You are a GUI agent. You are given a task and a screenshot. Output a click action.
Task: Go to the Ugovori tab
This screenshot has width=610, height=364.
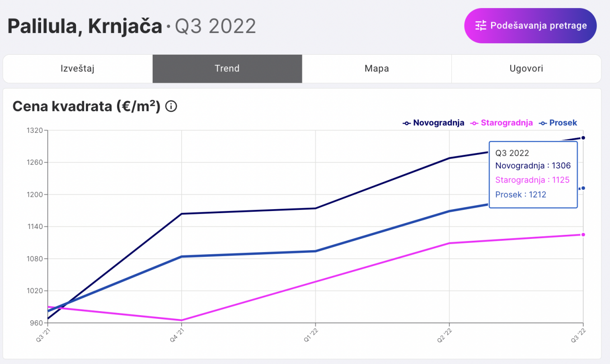click(x=526, y=69)
